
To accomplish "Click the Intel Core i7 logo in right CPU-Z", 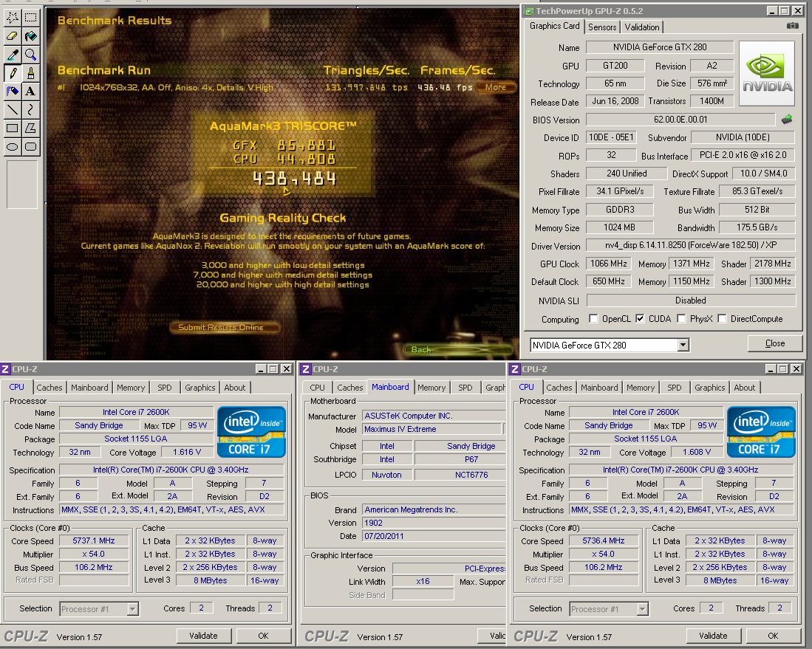I will pyautogui.click(x=761, y=432).
